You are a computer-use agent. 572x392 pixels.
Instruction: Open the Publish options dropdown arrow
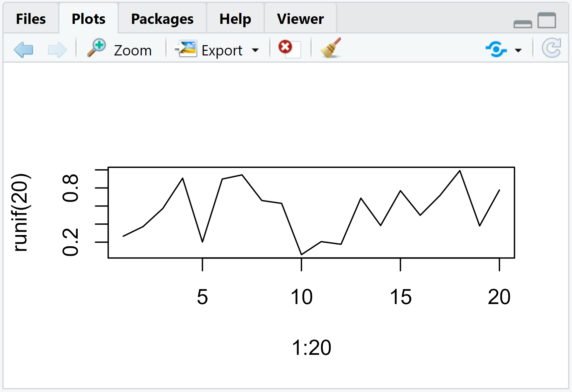tap(517, 50)
